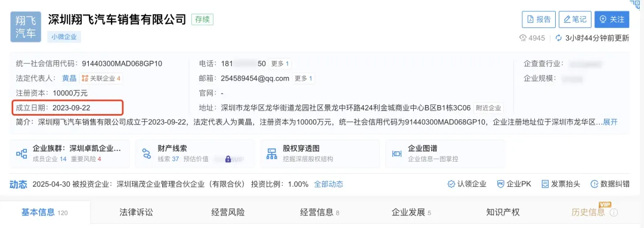Screen dimensions: 644x228
Task: Click the 翔飞汽车 company logo thumbnail
Action: point(26,27)
